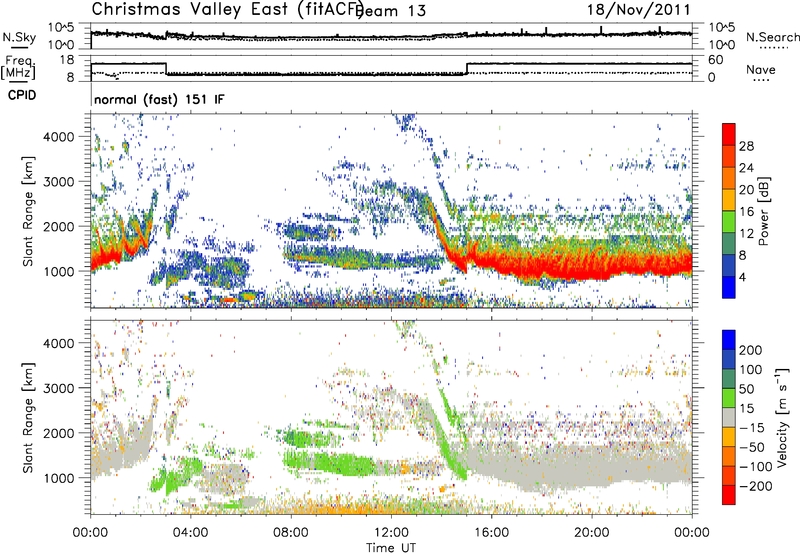800x554 pixels.
Task: Click the '18' tick on the frequency axis
Action: point(67,60)
